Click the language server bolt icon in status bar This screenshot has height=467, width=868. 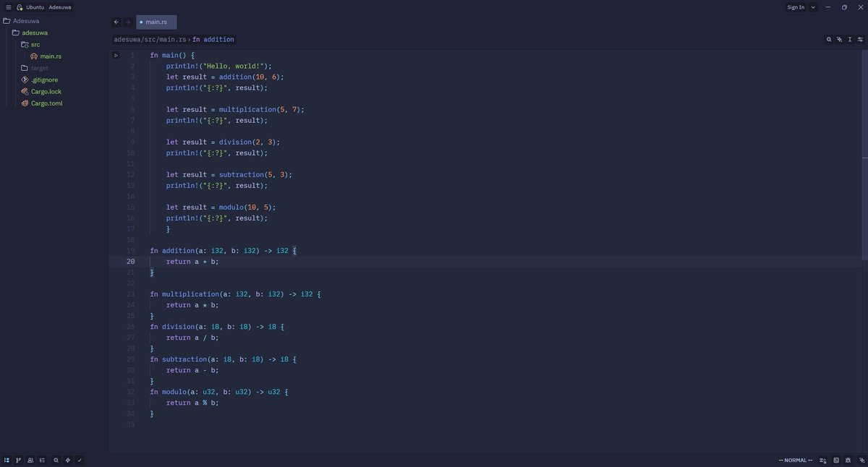(68, 460)
